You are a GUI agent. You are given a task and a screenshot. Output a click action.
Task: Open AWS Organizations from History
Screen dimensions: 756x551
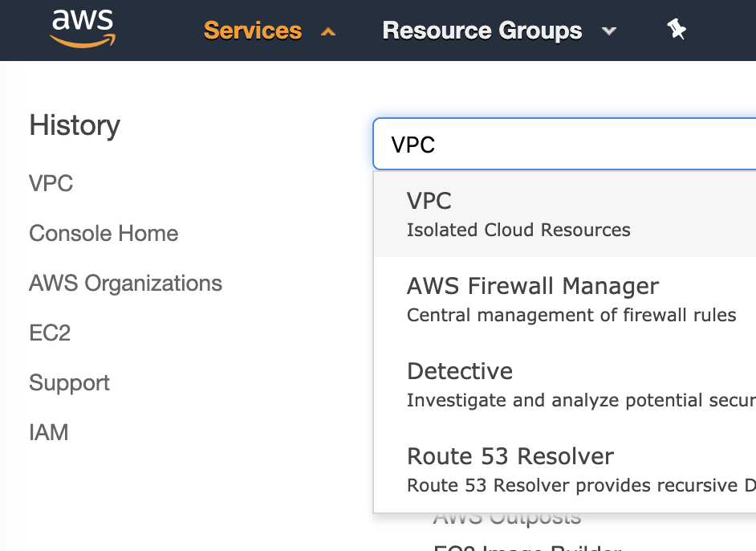tap(125, 284)
